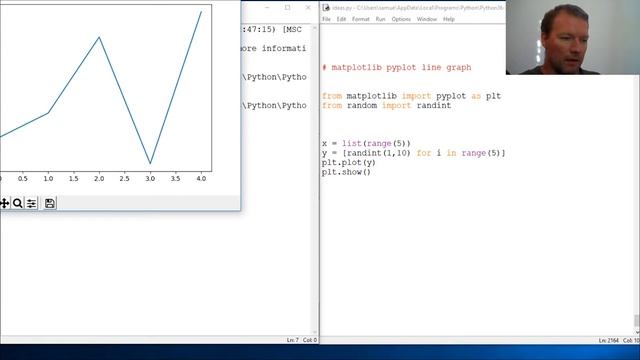The height and width of the screenshot is (360, 640).
Task: Click the shell text '\Python\Pytho' first line
Action: click(274, 77)
